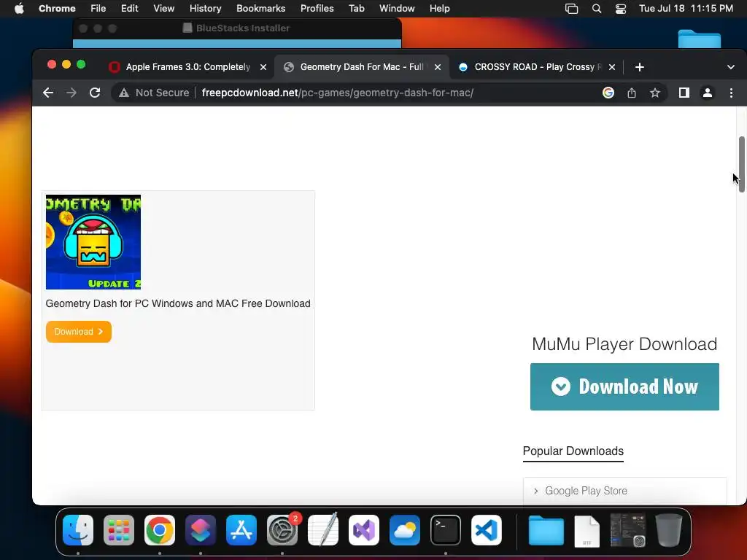This screenshot has width=747, height=560.
Task: Open the minimized window in the Dock
Action: (628, 530)
